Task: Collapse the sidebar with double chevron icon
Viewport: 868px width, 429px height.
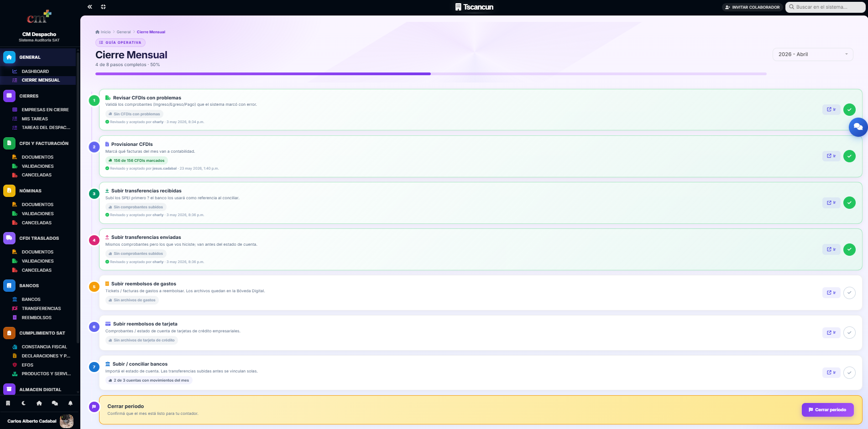Action: (x=90, y=7)
